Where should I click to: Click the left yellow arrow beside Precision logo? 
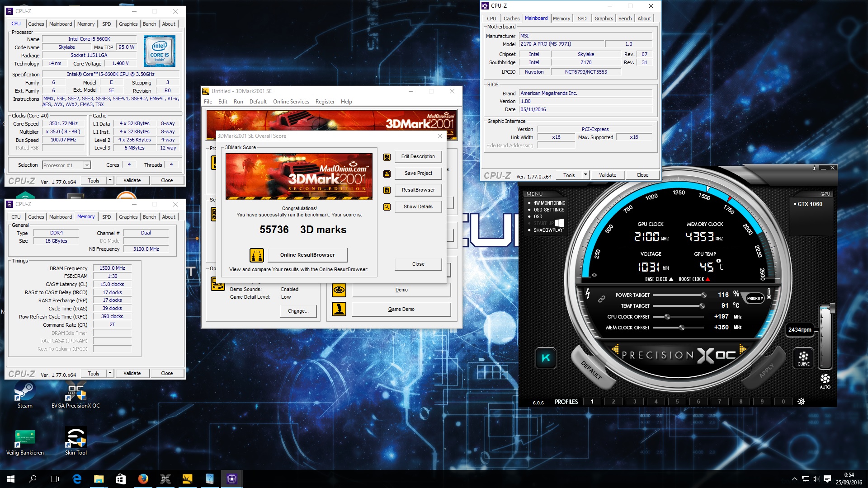coord(615,349)
